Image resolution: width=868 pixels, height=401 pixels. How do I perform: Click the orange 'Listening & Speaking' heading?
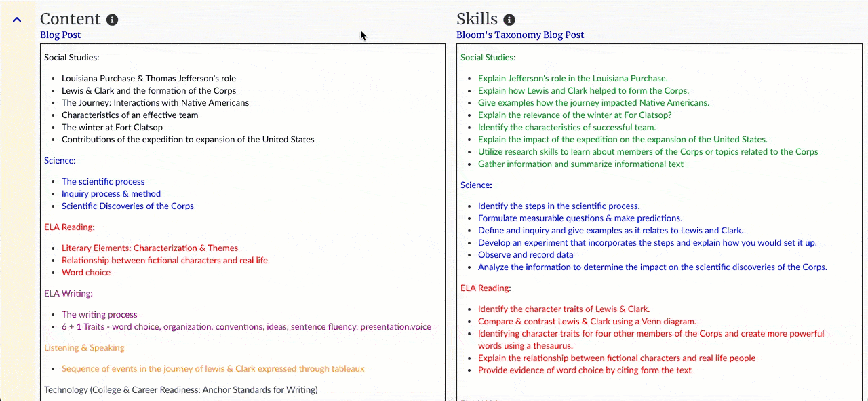point(84,347)
